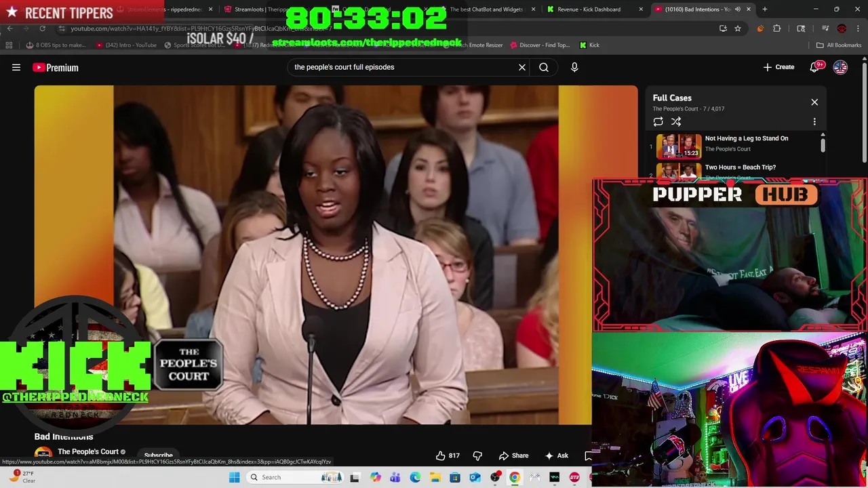Image resolution: width=868 pixels, height=488 pixels.
Task: Open Microsoft Edge from the taskbar
Action: coord(415,477)
